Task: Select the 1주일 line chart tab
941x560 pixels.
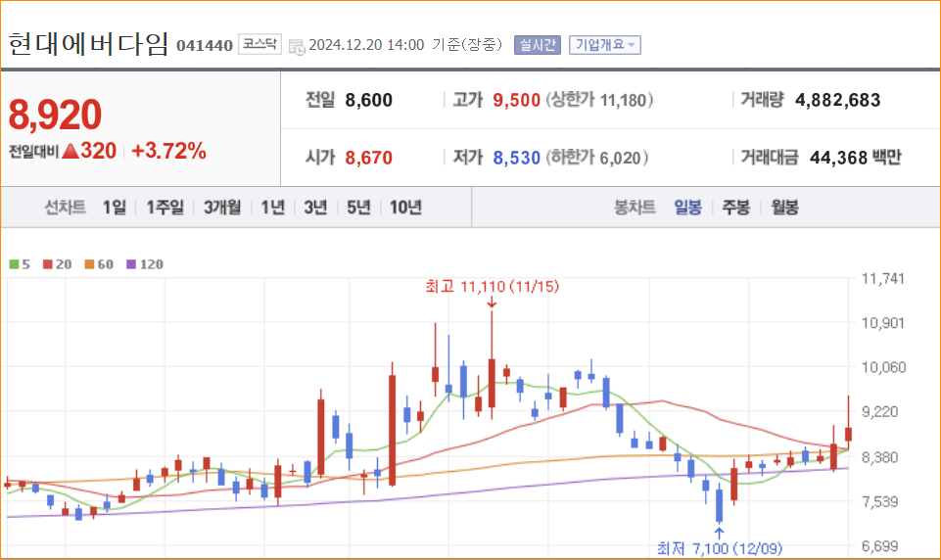Action: (x=165, y=208)
